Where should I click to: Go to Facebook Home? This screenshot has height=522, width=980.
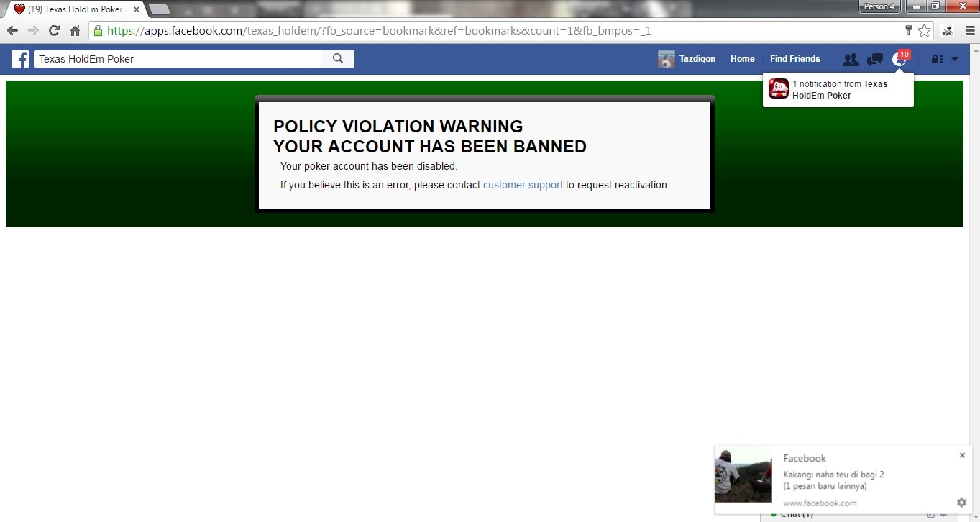click(x=743, y=59)
